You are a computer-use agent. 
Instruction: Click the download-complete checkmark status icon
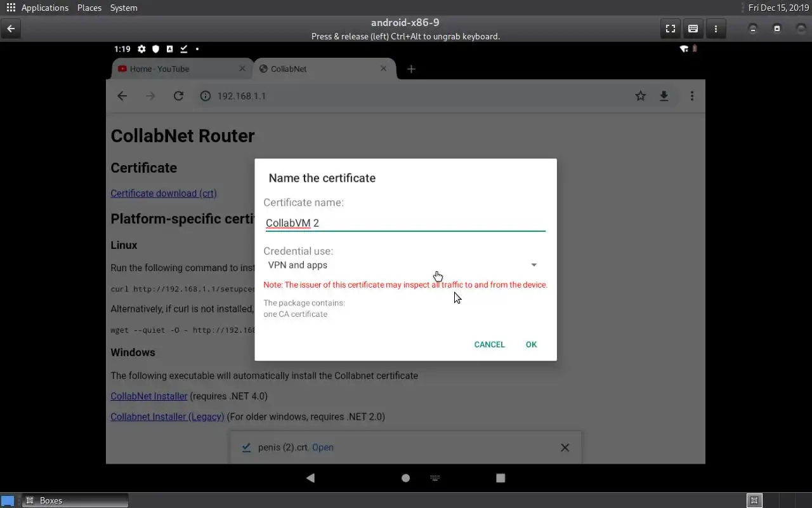click(183, 49)
